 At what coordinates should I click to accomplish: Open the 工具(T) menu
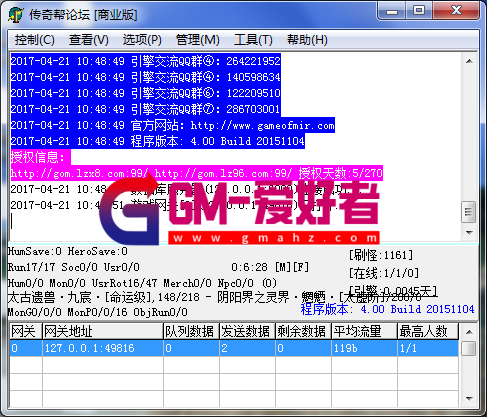click(253, 40)
